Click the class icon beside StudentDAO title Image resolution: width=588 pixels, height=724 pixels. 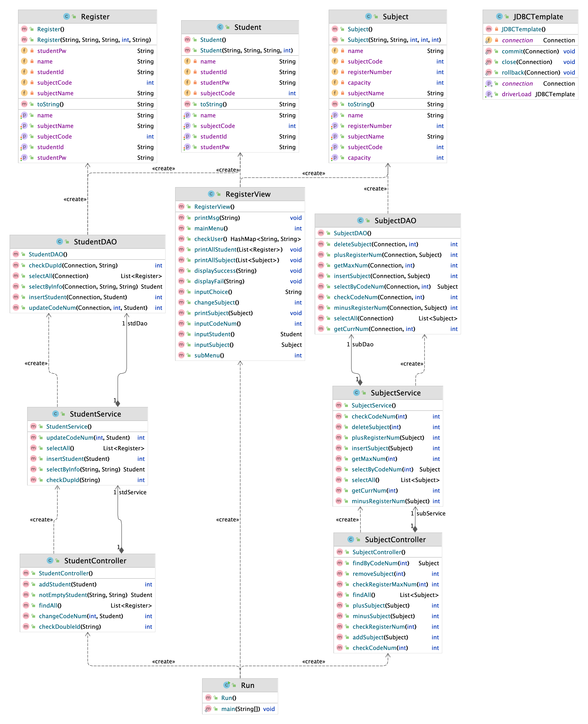coord(60,241)
